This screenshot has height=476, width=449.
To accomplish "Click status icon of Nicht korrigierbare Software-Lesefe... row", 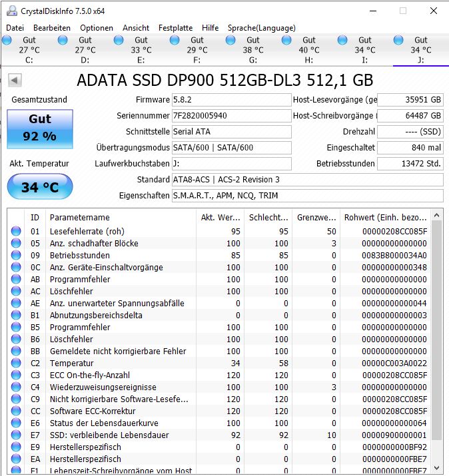I will coord(16,399).
